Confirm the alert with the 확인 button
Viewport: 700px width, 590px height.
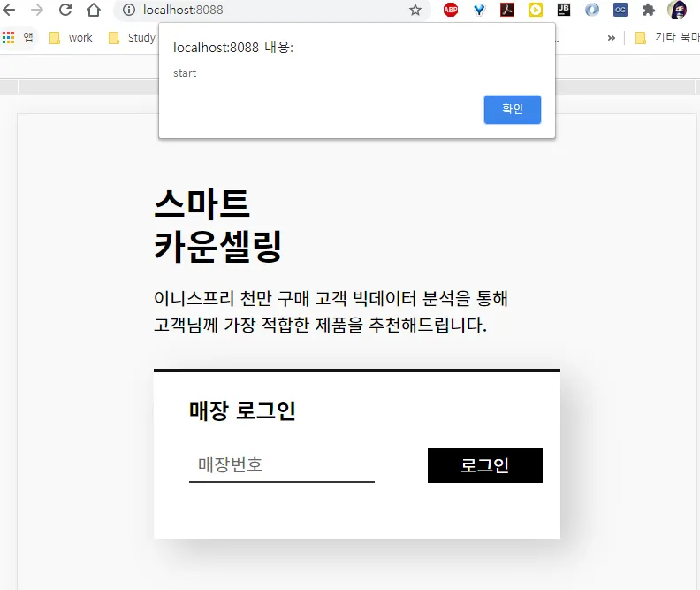point(512,110)
